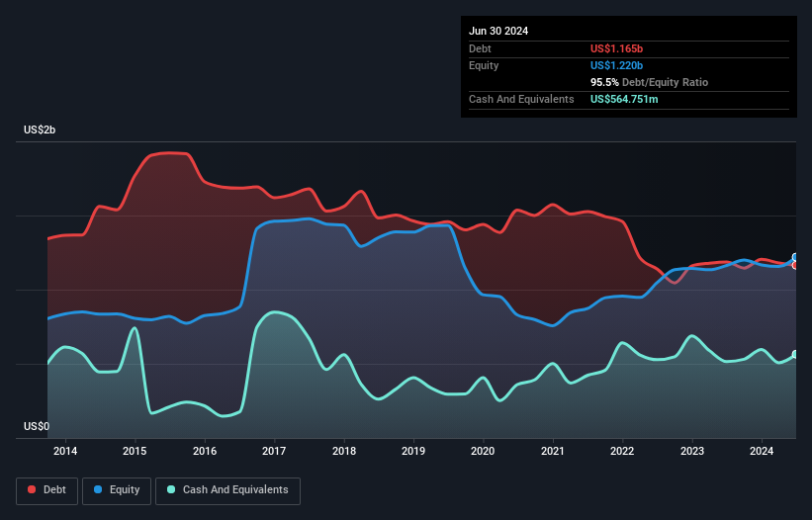This screenshot has height=520, width=812.
Task: Click the Equity row label in tooltip
Action: pos(484,65)
